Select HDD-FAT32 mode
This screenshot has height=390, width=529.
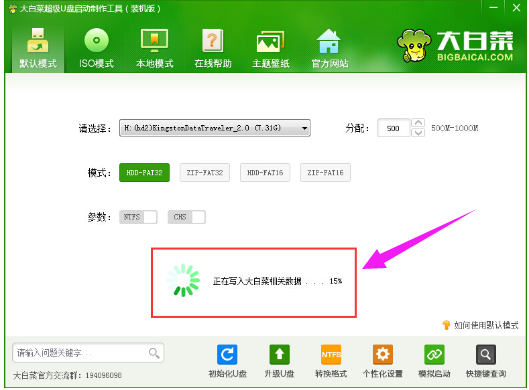[144, 173]
